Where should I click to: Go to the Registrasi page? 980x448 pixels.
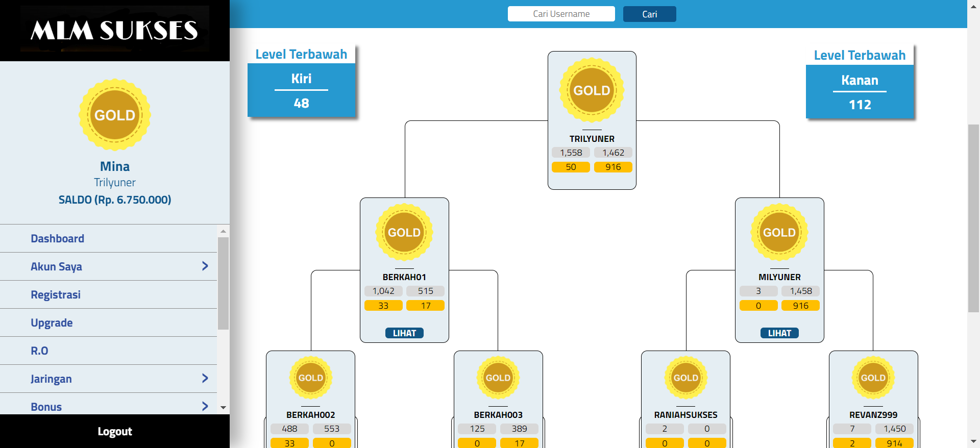click(x=56, y=295)
